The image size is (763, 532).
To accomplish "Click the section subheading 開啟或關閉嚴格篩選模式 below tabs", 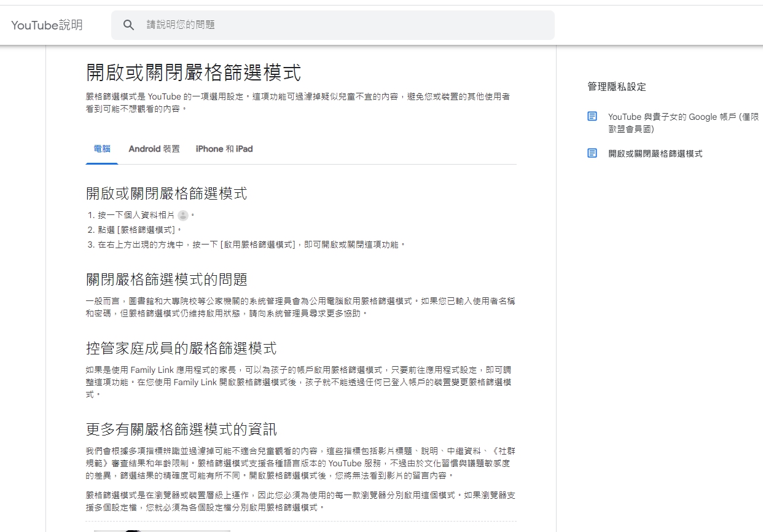I will click(x=166, y=194).
